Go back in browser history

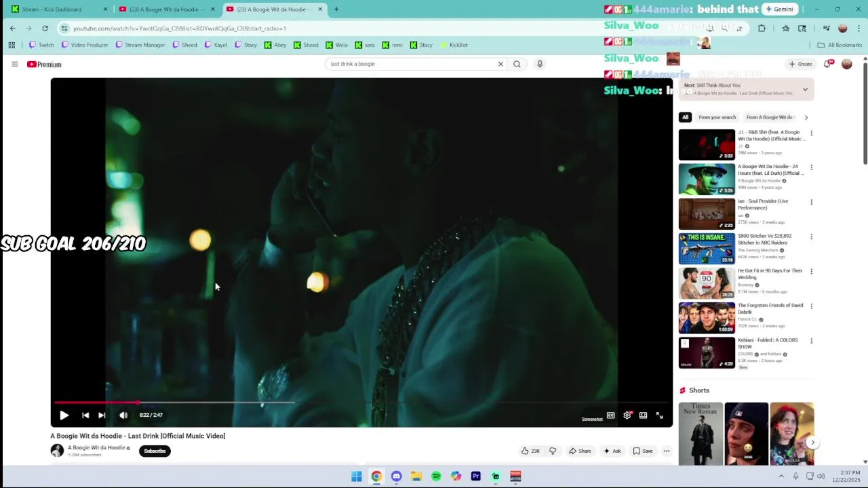click(x=12, y=28)
